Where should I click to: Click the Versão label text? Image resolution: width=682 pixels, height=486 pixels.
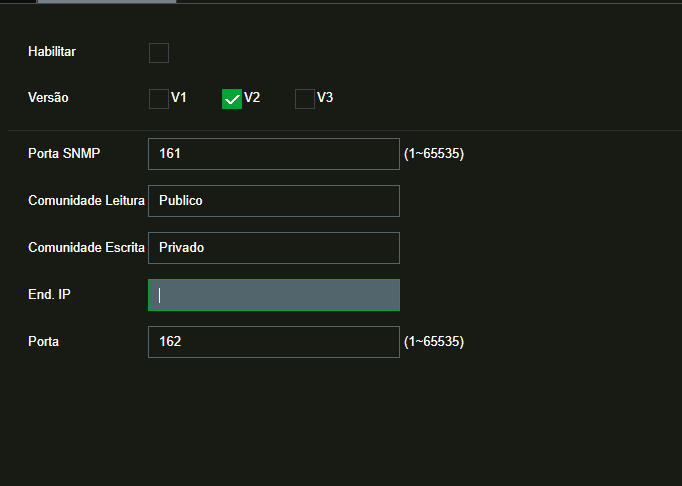(x=48, y=98)
